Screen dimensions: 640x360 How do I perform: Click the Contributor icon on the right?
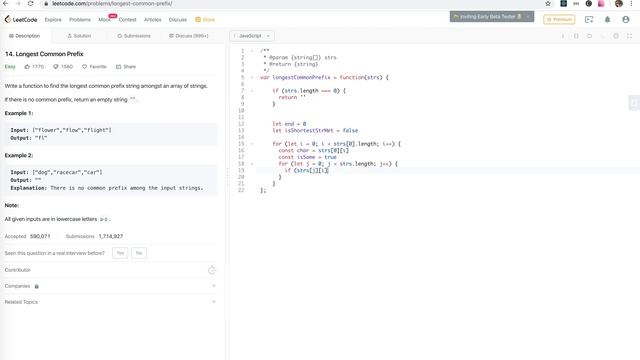pos(211,270)
